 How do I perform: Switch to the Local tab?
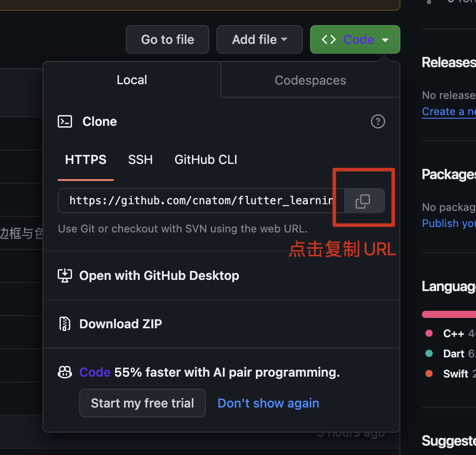tap(132, 80)
